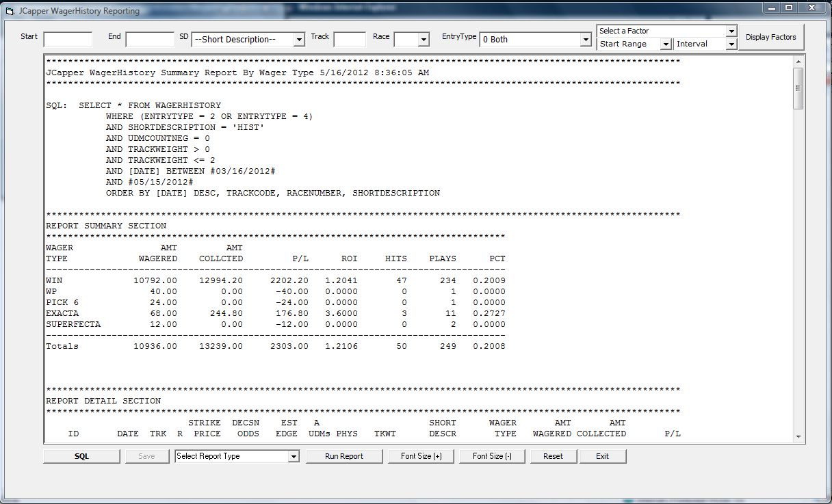Decrease text with Font Size (-) button

click(x=492, y=456)
